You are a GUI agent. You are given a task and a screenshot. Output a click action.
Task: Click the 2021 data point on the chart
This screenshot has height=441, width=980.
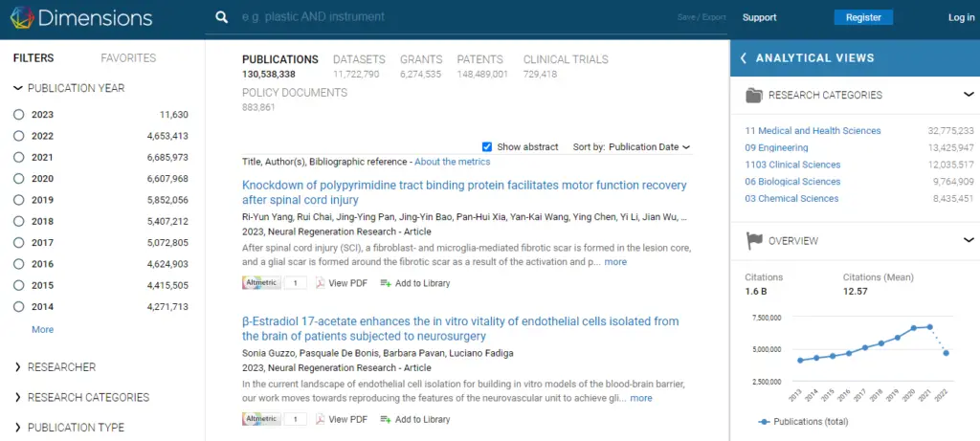click(930, 327)
